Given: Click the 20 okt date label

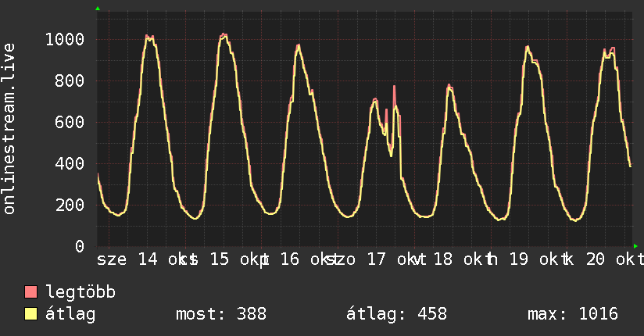Looking at the screenshot, I should pos(614,259).
